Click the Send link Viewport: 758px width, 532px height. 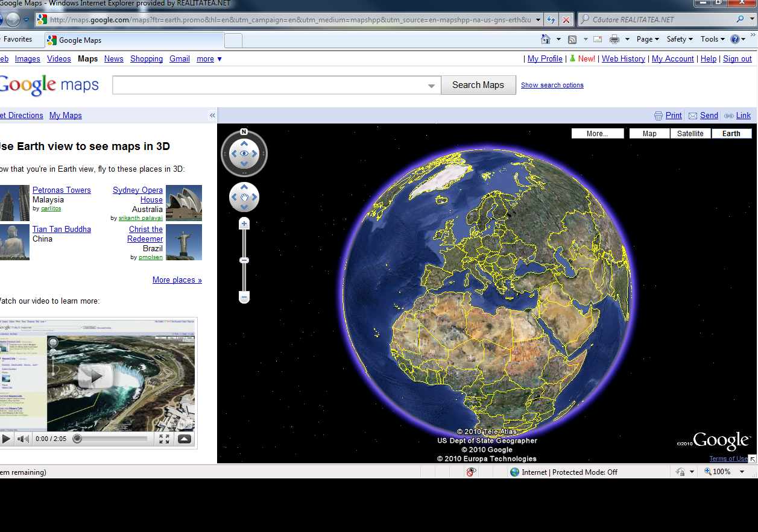coord(709,115)
